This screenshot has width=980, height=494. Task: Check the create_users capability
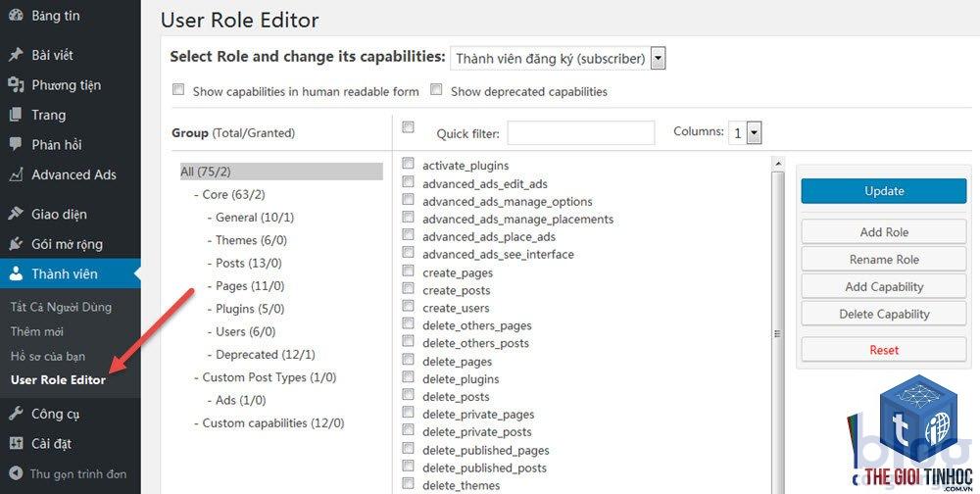pyautogui.click(x=408, y=306)
